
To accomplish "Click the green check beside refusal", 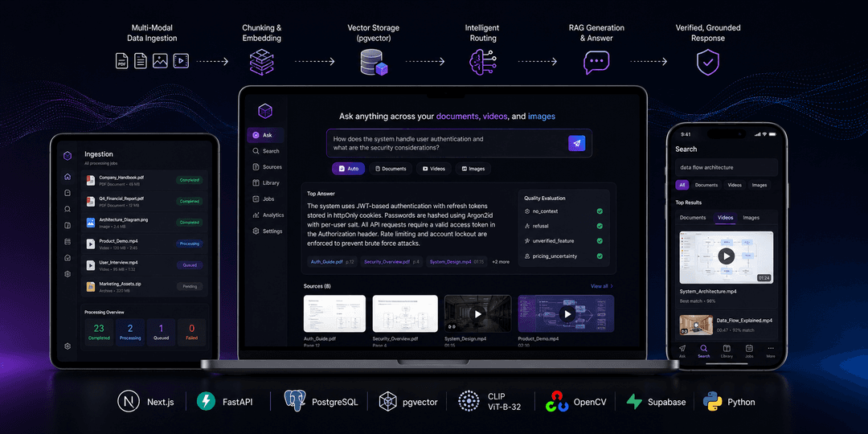I will 600,227.
